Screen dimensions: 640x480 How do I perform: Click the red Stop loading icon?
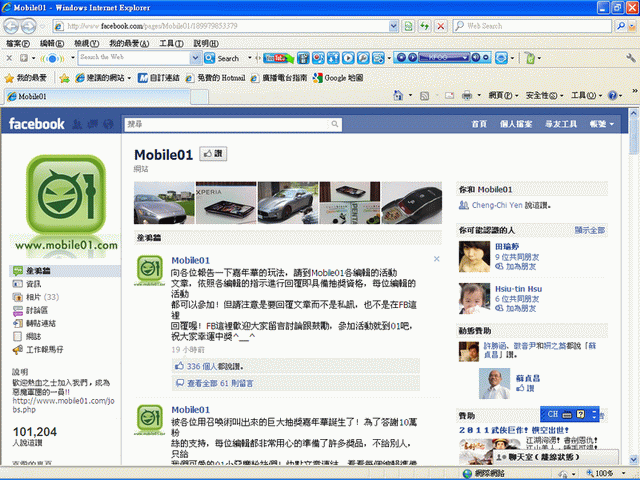[441, 26]
